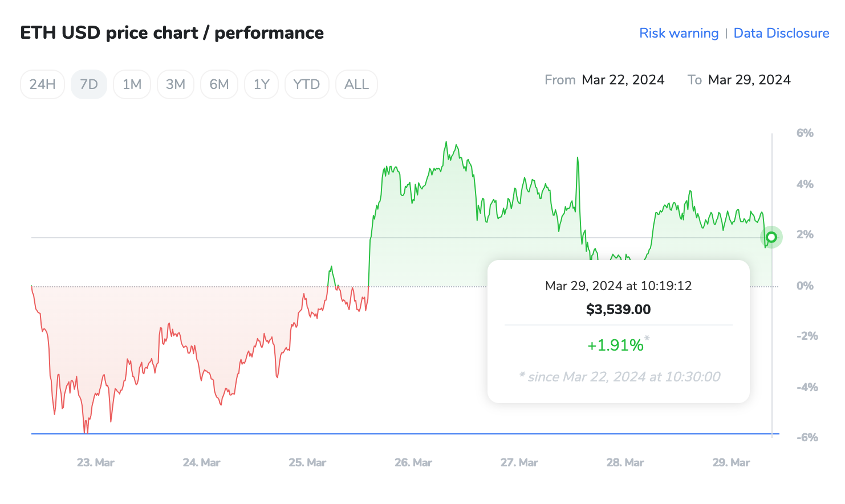Show ALL price history
This screenshot has height=504, width=845.
(356, 84)
